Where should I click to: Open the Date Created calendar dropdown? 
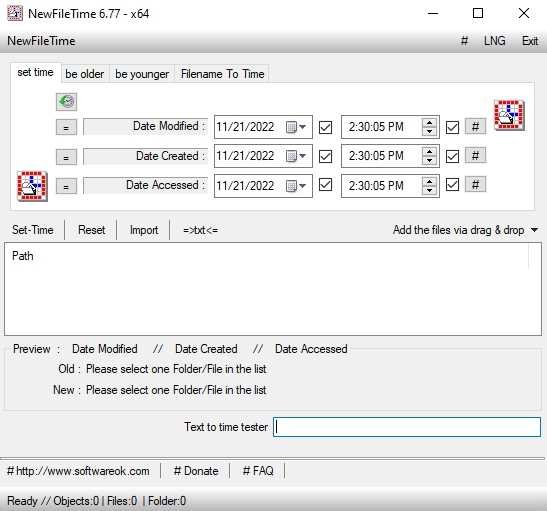coord(296,156)
